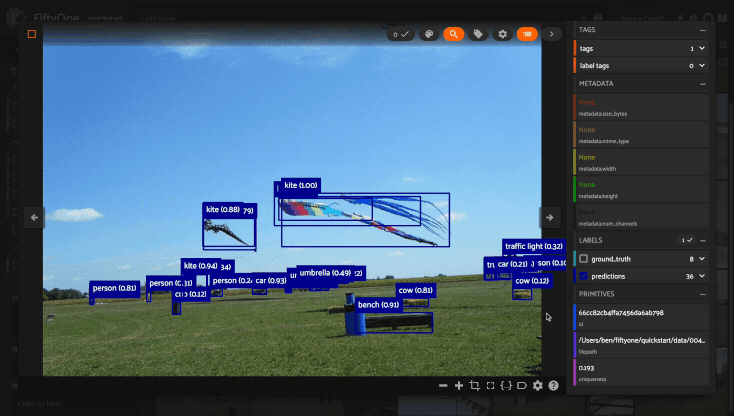
Task: Select the bench (0.91) detection label
Action: click(378, 305)
